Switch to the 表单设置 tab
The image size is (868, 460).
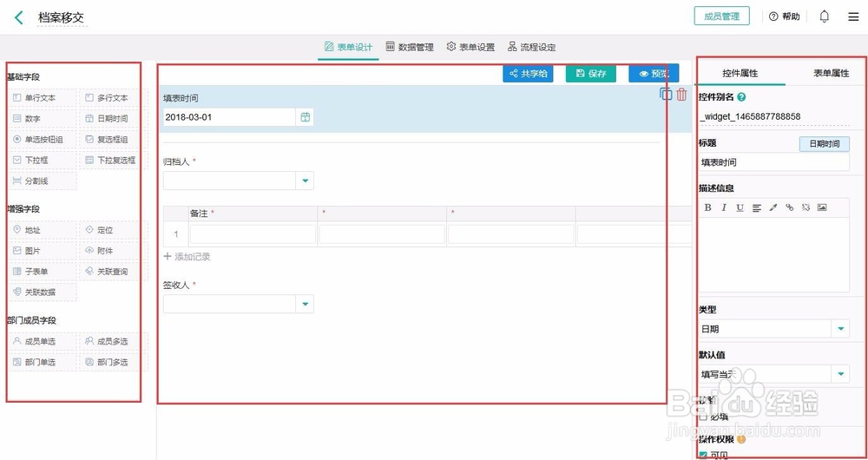point(470,47)
